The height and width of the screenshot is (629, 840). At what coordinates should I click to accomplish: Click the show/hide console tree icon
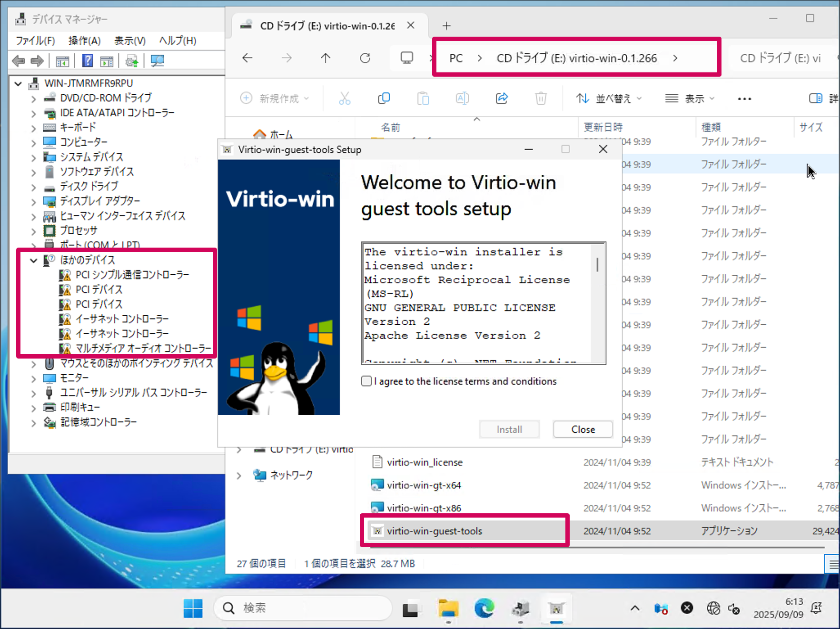click(62, 60)
